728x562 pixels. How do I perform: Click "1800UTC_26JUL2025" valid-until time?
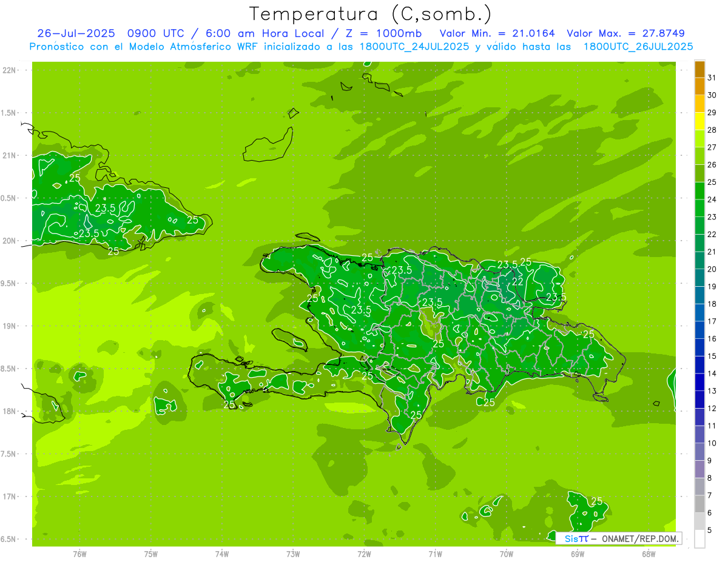click(x=638, y=47)
